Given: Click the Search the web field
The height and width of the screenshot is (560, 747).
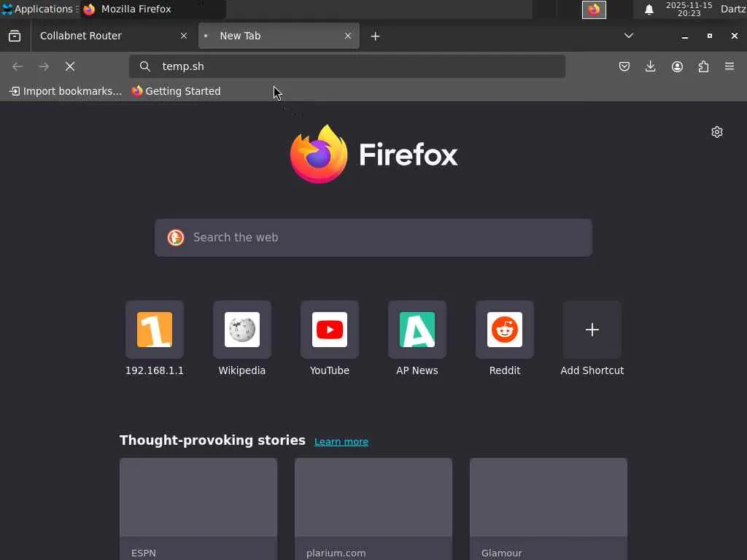Looking at the screenshot, I should pyautogui.click(x=373, y=238).
